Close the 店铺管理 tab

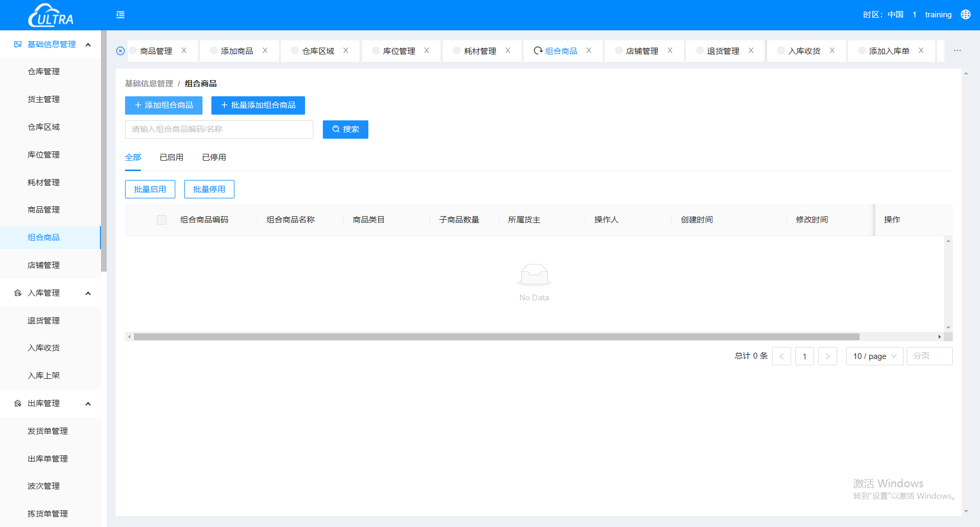point(670,51)
